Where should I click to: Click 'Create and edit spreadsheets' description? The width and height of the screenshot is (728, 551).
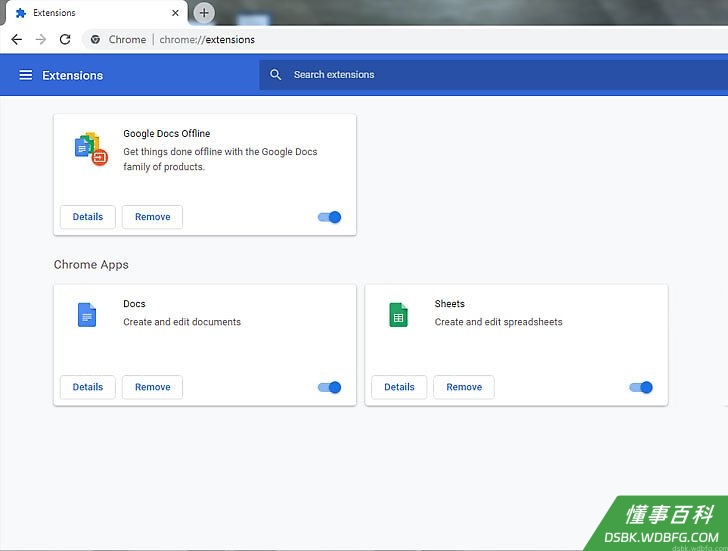(x=498, y=322)
